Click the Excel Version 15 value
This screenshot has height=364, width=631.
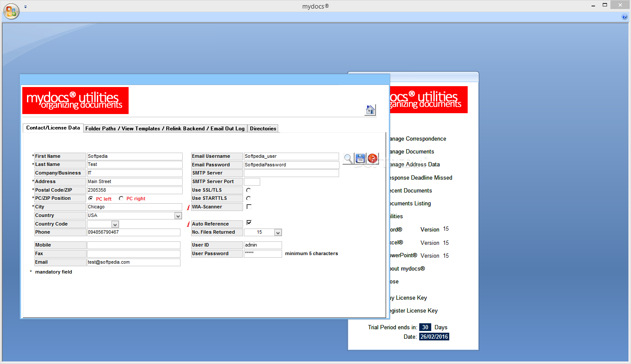coord(446,243)
